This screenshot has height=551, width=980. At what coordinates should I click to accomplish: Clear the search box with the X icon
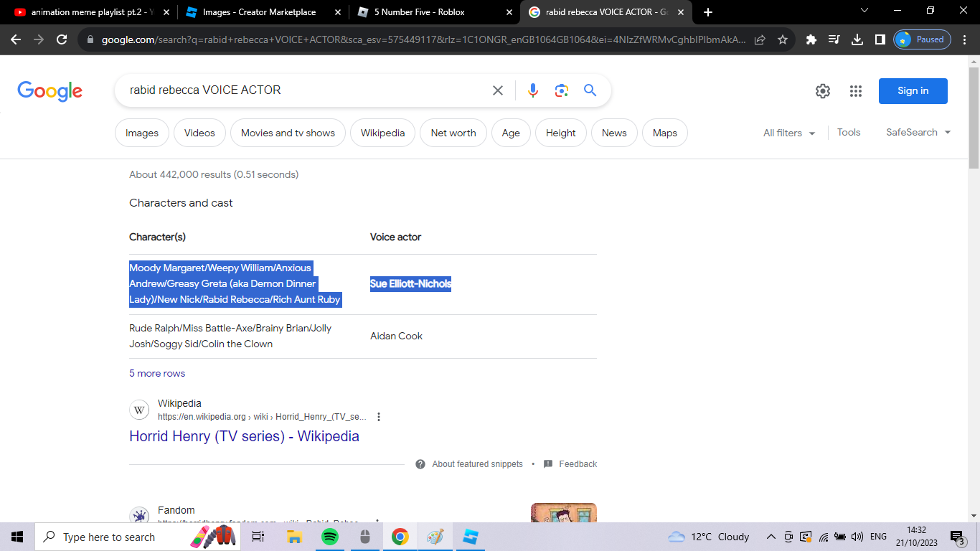tap(498, 90)
